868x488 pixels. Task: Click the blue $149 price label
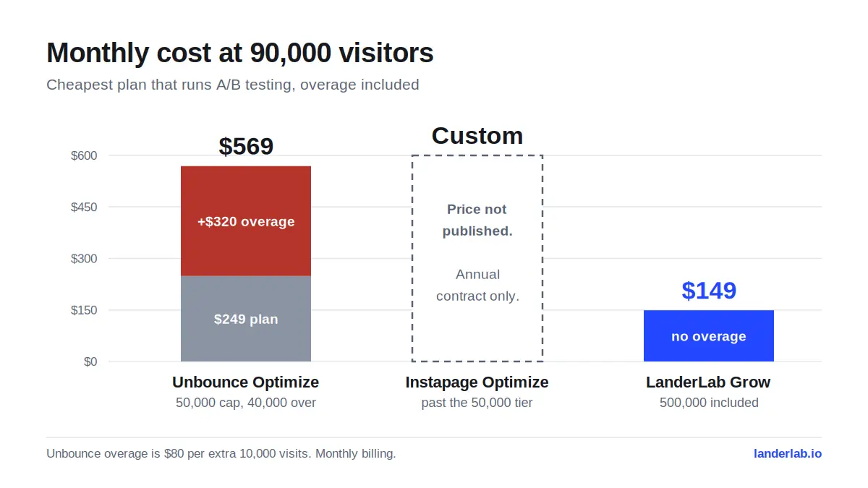click(709, 290)
